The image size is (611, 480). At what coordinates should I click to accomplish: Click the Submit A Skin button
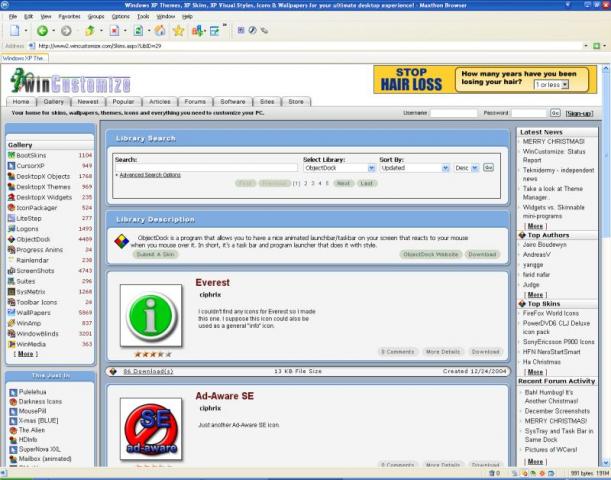click(x=155, y=254)
